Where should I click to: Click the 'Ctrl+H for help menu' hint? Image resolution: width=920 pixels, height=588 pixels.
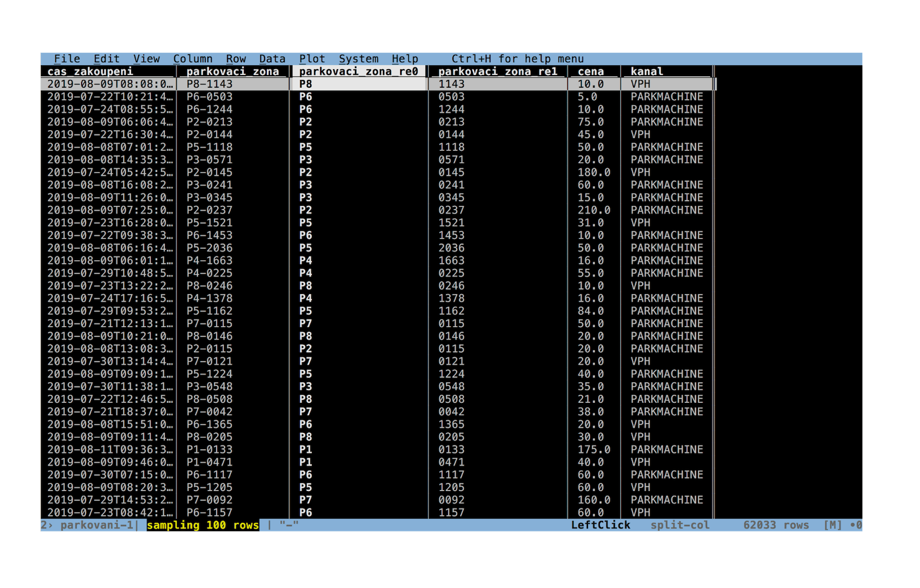click(518, 59)
